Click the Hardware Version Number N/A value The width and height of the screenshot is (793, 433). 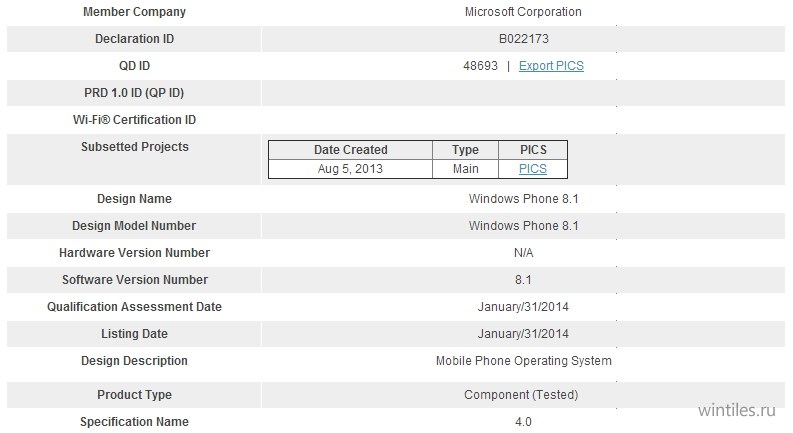tap(523, 253)
